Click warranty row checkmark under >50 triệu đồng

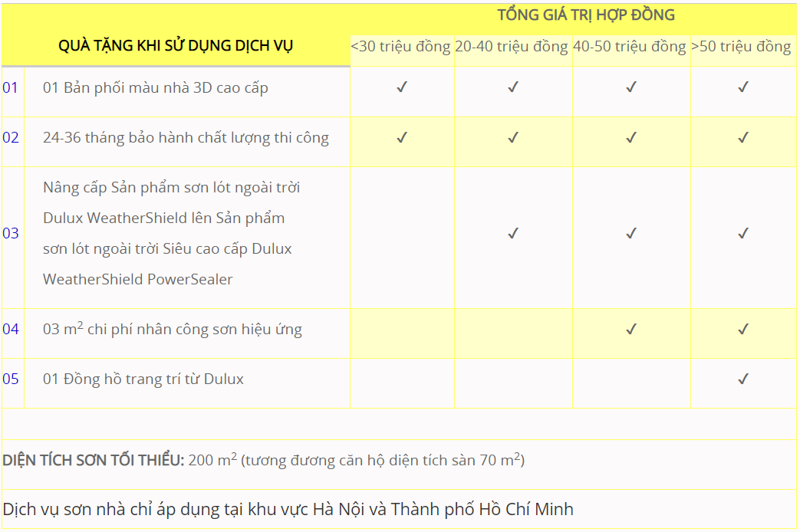742,138
